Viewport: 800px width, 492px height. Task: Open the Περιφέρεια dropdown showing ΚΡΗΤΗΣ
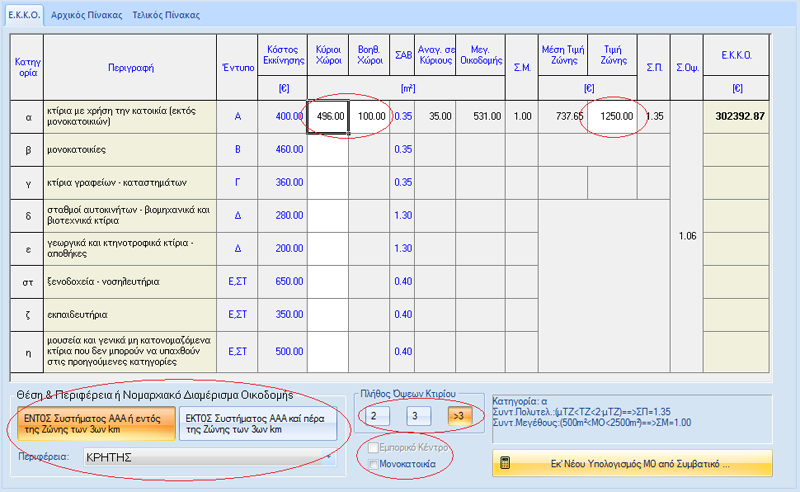209,457
